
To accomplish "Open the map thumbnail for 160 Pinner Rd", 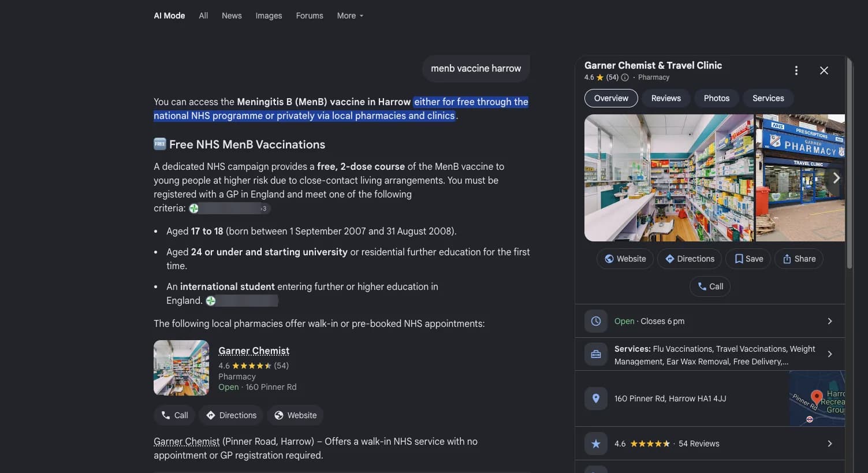I will tap(817, 398).
